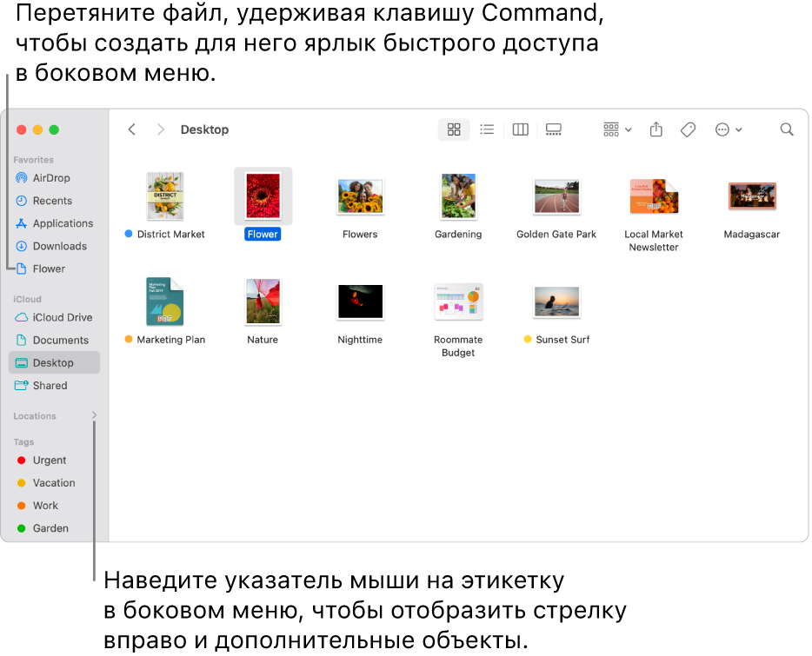This screenshot has width=812, height=656.
Task: Click the Desktop window title
Action: (x=204, y=129)
